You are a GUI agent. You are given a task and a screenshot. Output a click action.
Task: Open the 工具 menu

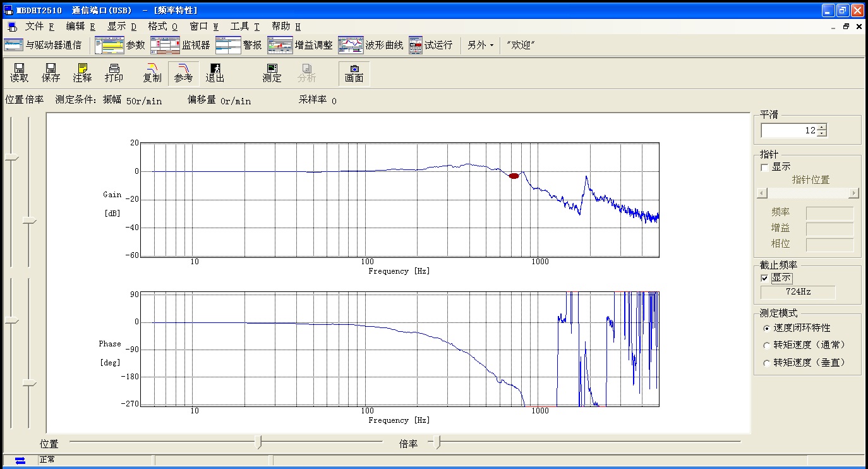coord(244,27)
